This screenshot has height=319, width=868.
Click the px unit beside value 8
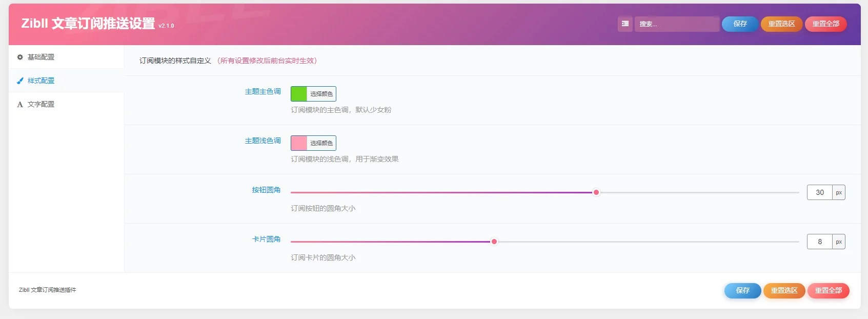[839, 242]
